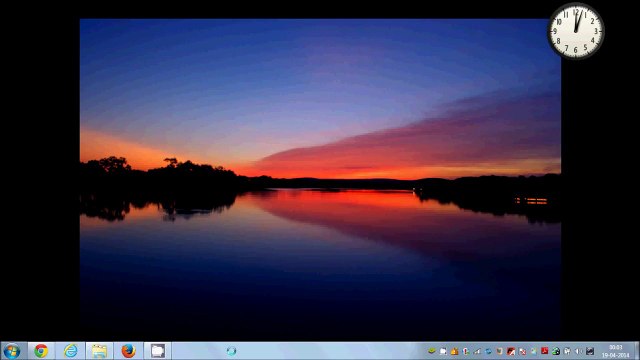The image size is (640, 360).
Task: Click the orange warning tray icon
Action: (x=454, y=351)
